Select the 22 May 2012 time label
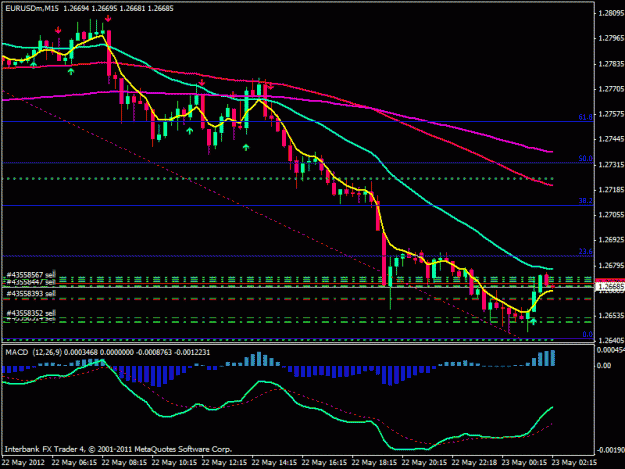Viewport: 625px width, 469px height. [24, 463]
